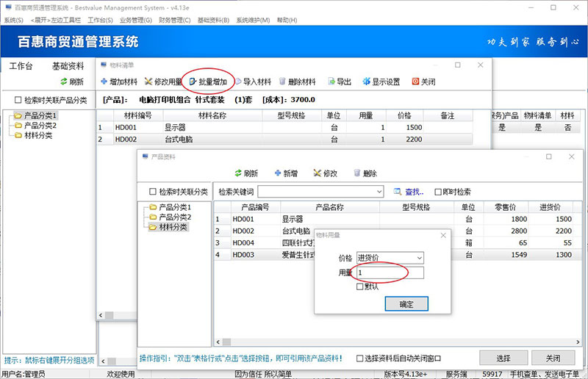Click 删除材料 in the 物料清单 toolbar
588x379 pixels.
coord(298,82)
